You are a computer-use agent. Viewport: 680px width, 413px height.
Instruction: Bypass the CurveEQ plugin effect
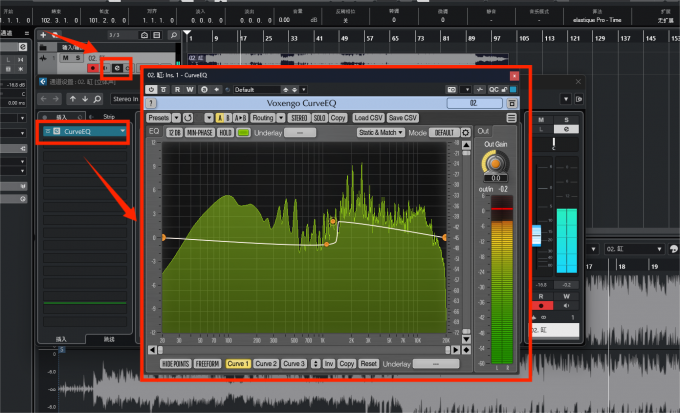[163, 89]
